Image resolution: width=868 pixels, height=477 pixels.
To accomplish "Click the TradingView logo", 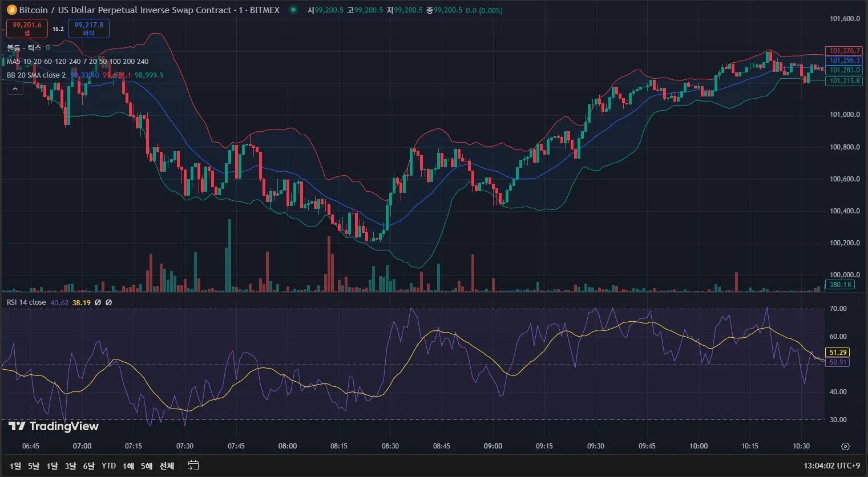I will tap(54, 426).
